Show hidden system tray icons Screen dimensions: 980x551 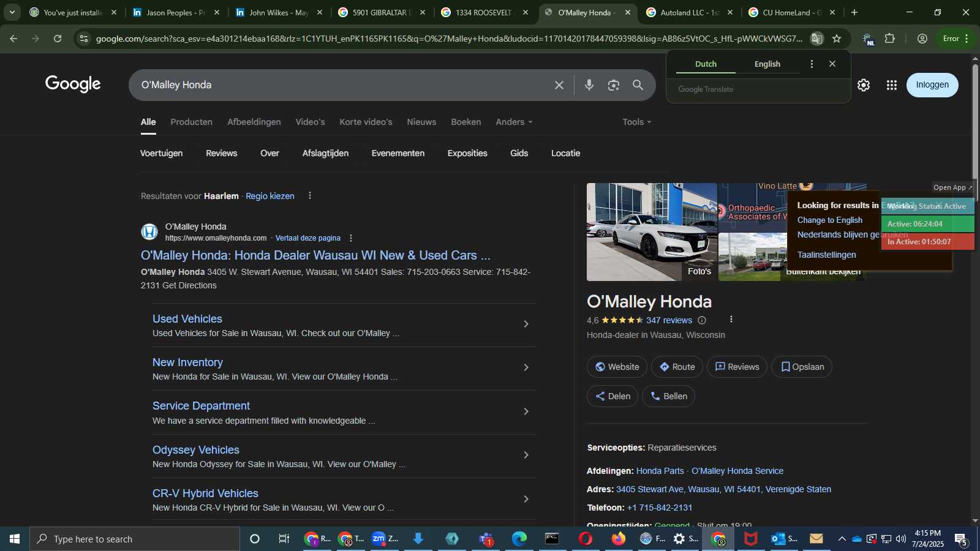[842, 539]
